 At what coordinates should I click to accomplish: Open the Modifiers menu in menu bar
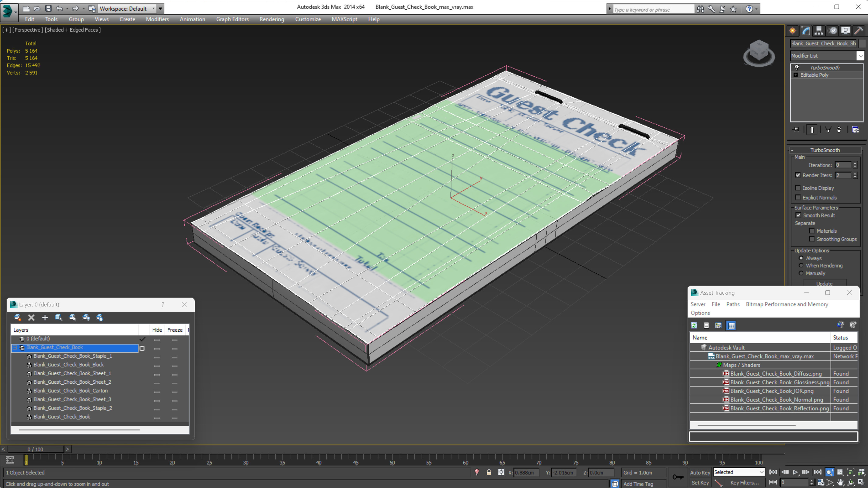pos(157,19)
